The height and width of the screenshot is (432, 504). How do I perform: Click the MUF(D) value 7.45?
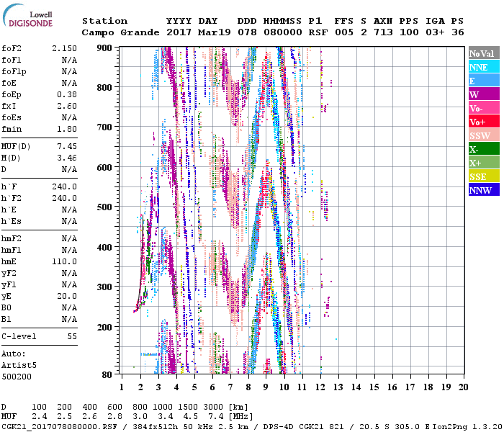tap(67, 145)
